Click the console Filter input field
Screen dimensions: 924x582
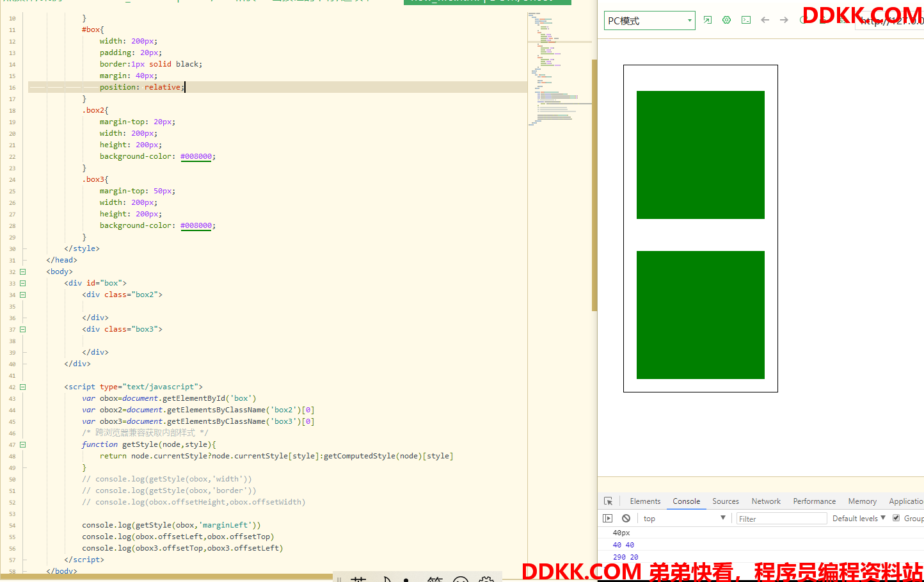[781, 519]
